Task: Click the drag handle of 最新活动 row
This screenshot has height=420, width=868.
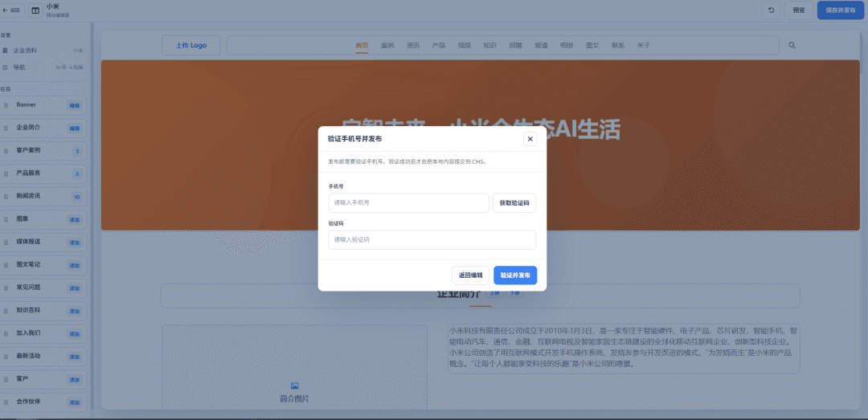Action: pyautogui.click(x=6, y=357)
